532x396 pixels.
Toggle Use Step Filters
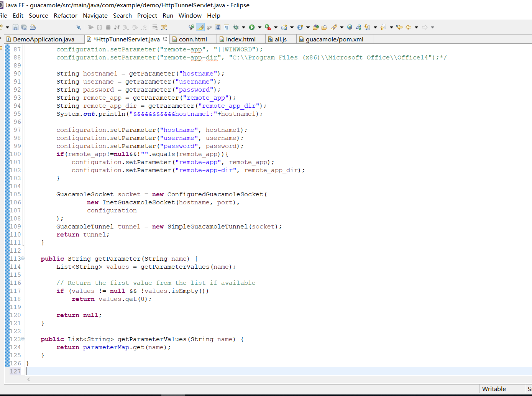pos(164,27)
